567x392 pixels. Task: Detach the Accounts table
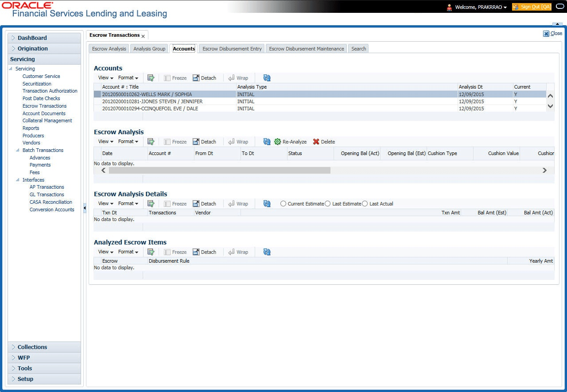point(204,78)
